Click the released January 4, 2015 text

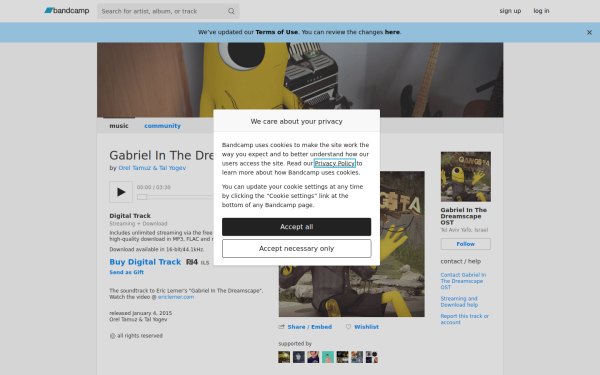[140, 313]
